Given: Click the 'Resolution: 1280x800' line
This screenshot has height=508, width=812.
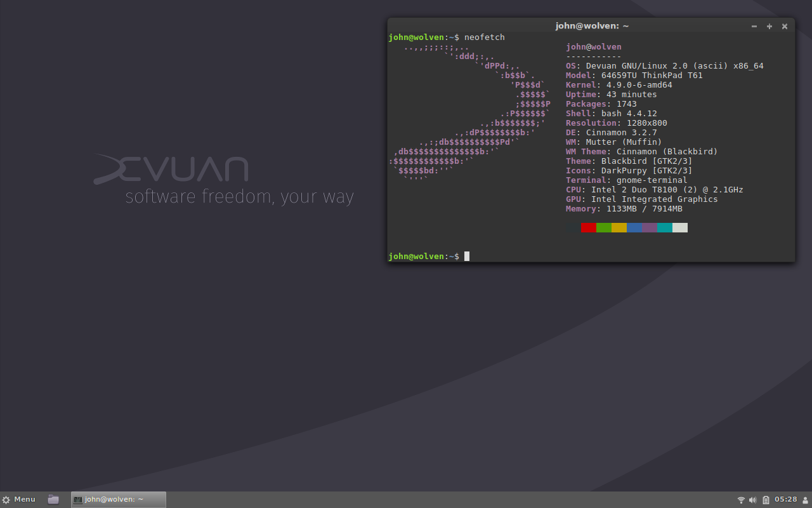Looking at the screenshot, I should tap(617, 123).
